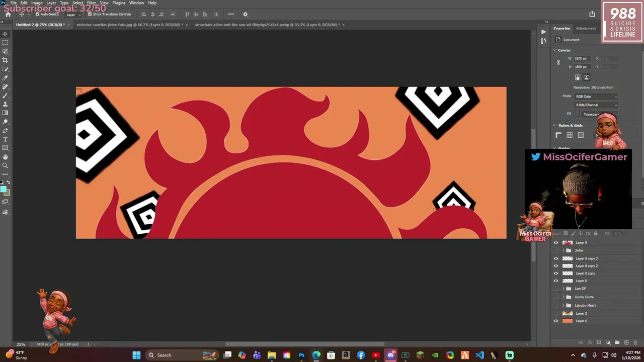Viewport: 644px width, 362px height.
Task: Select the Rectangle shape tool
Action: [5, 148]
